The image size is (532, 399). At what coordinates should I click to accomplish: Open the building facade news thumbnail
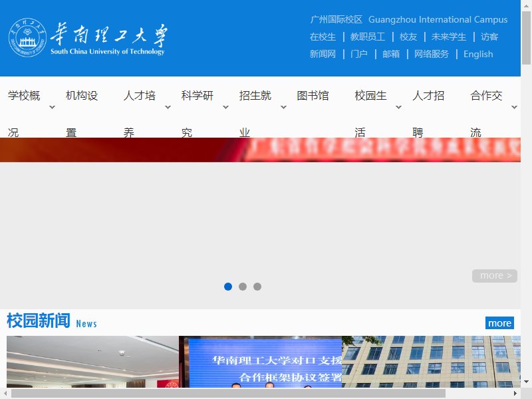click(x=431, y=362)
